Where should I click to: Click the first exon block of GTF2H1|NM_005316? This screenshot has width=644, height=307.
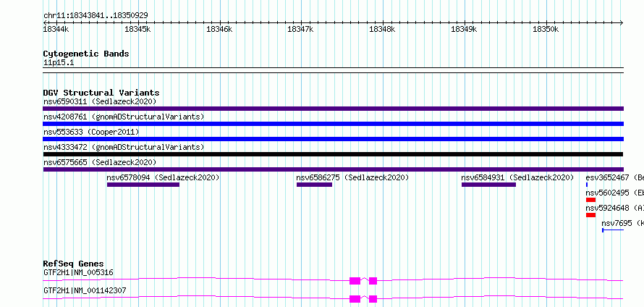click(355, 281)
